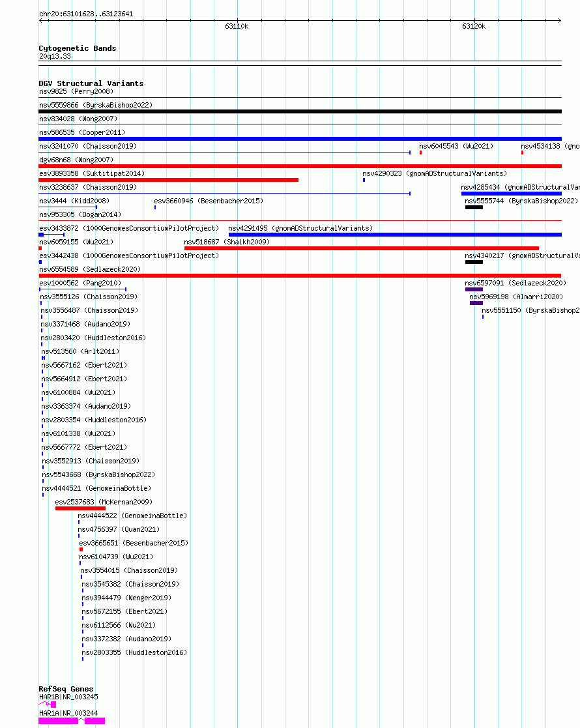
Task: Open the dgv68n68 (Wong2007) entry
Action: (76, 160)
